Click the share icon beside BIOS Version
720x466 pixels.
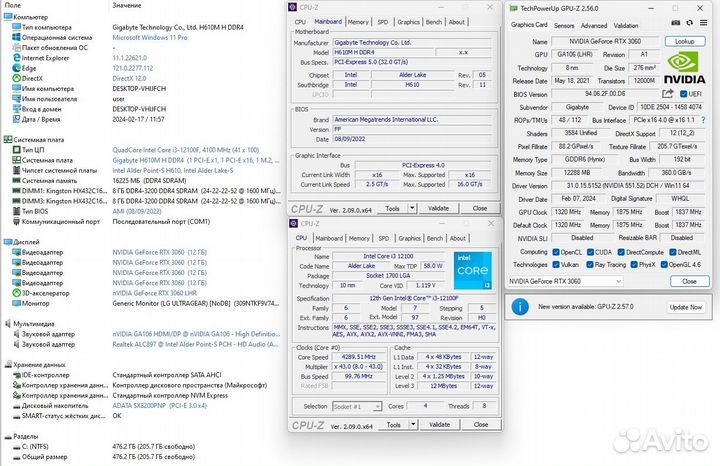(x=668, y=94)
